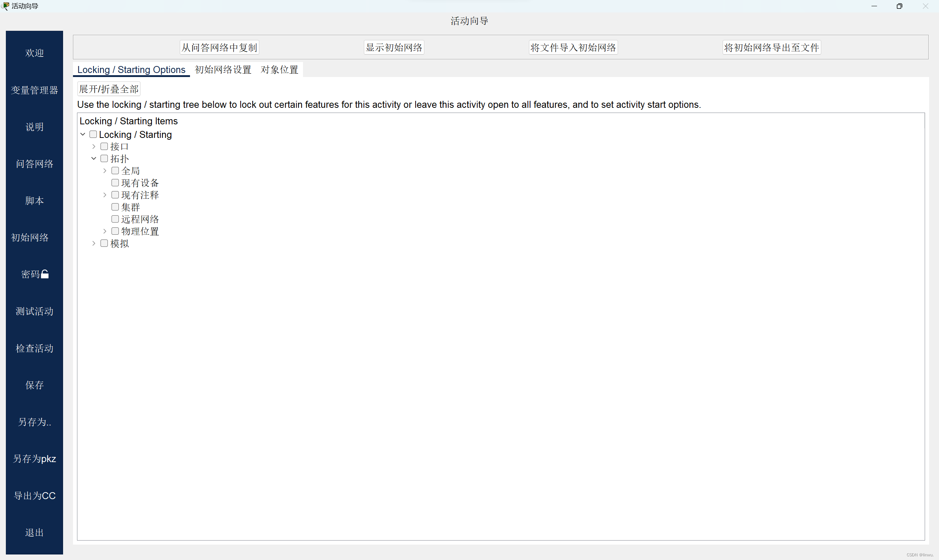Click the 活动向导 application icon in title bar
Viewport: 939px width, 560px height.
[x=5, y=6]
